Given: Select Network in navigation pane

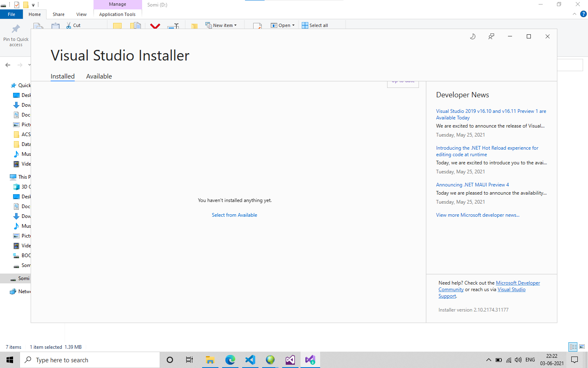Looking at the screenshot, I should coord(20,292).
